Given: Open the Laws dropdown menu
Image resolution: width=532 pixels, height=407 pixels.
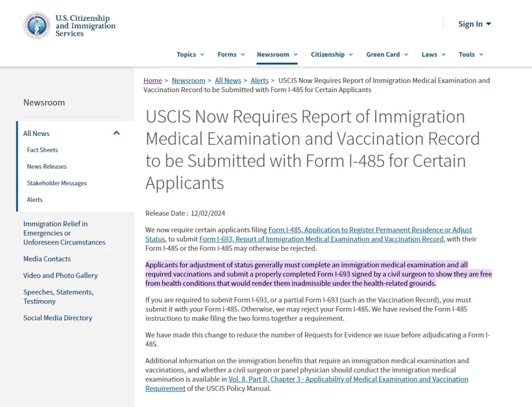Looking at the screenshot, I should pyautogui.click(x=433, y=54).
